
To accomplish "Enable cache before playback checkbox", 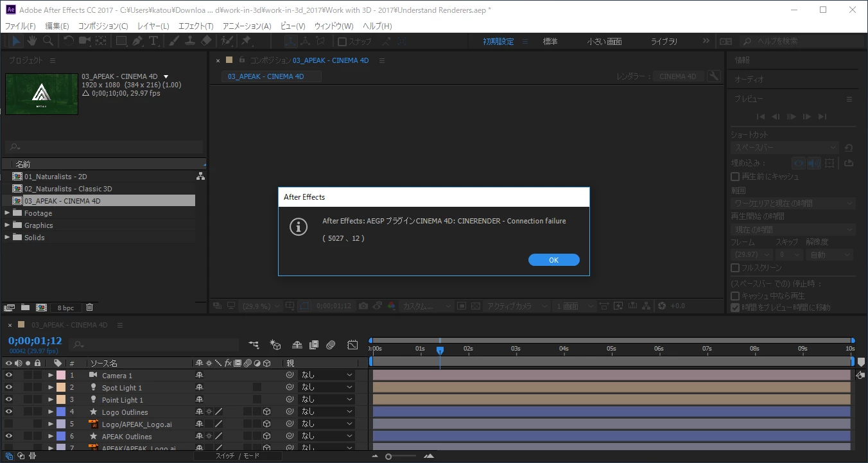I will pos(735,177).
